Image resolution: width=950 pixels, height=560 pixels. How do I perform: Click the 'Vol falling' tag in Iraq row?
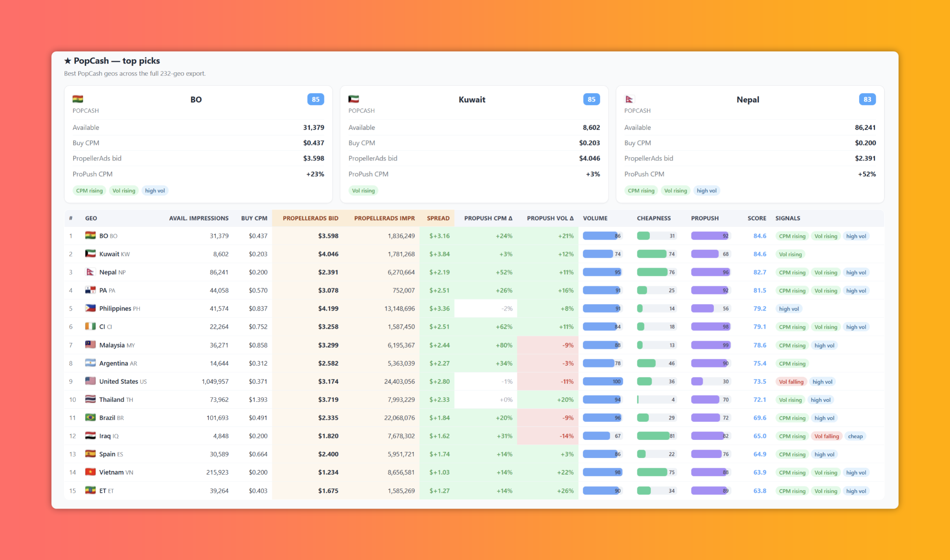[827, 436]
